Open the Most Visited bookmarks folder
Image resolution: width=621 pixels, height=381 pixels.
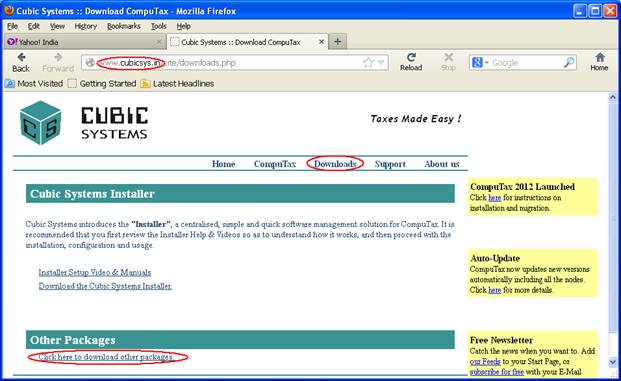tap(34, 84)
